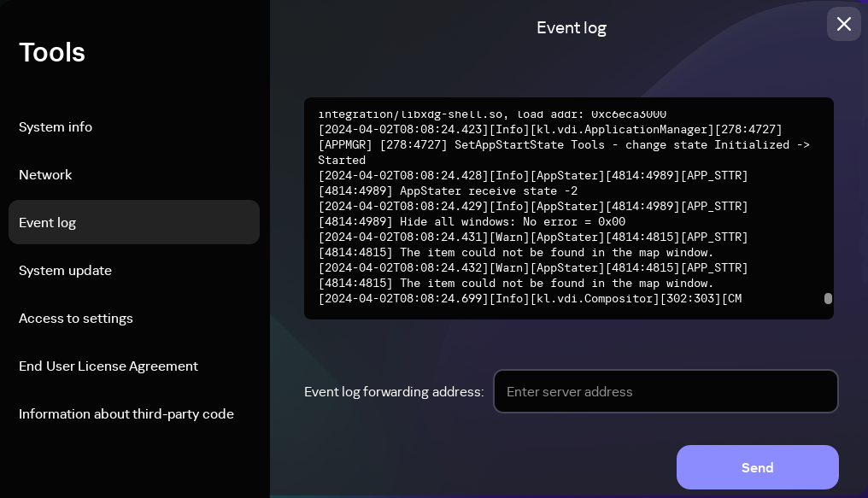868x498 pixels.
Task: Click inside the log text area
Action: (569, 208)
